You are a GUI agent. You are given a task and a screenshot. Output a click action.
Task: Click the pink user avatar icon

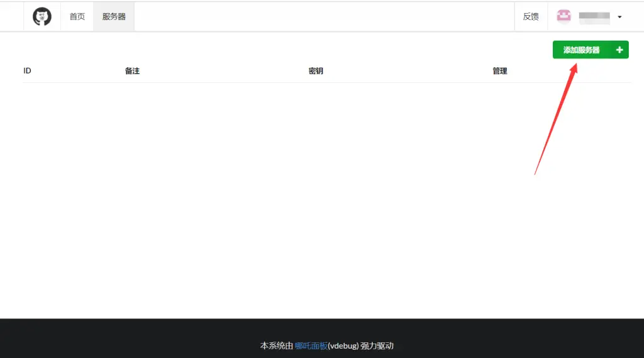(x=564, y=17)
